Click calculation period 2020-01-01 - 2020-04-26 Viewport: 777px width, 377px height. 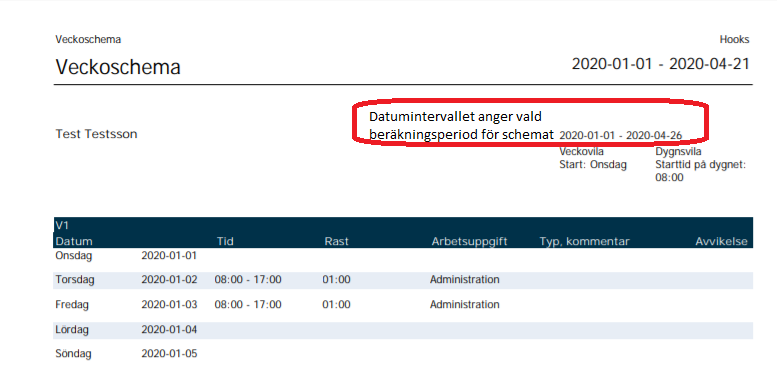pos(620,135)
